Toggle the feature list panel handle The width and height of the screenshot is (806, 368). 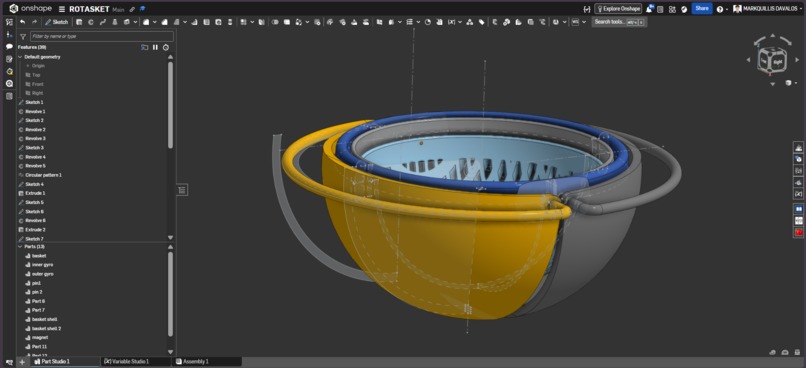pos(182,190)
